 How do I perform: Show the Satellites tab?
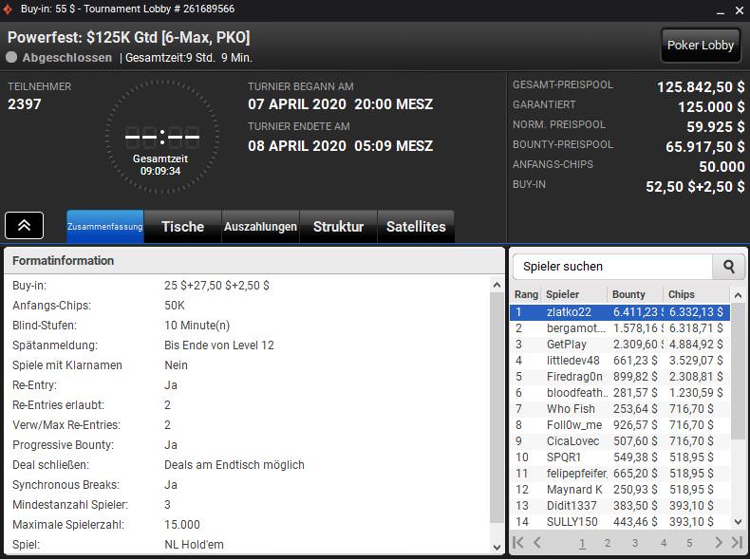(x=415, y=227)
